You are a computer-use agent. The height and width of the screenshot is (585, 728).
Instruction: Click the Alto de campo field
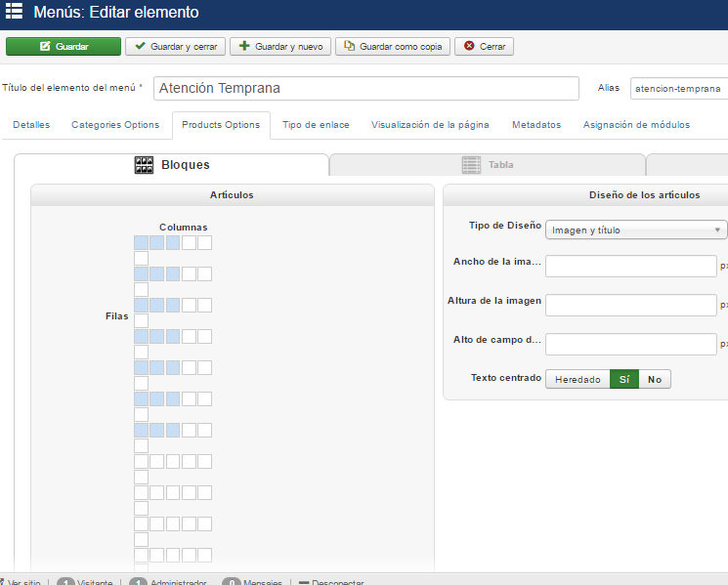click(x=631, y=344)
